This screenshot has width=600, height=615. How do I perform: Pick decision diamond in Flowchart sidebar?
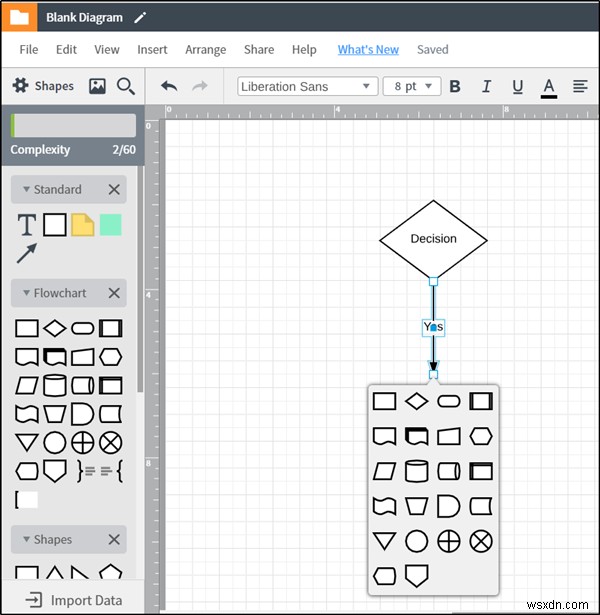[55, 328]
